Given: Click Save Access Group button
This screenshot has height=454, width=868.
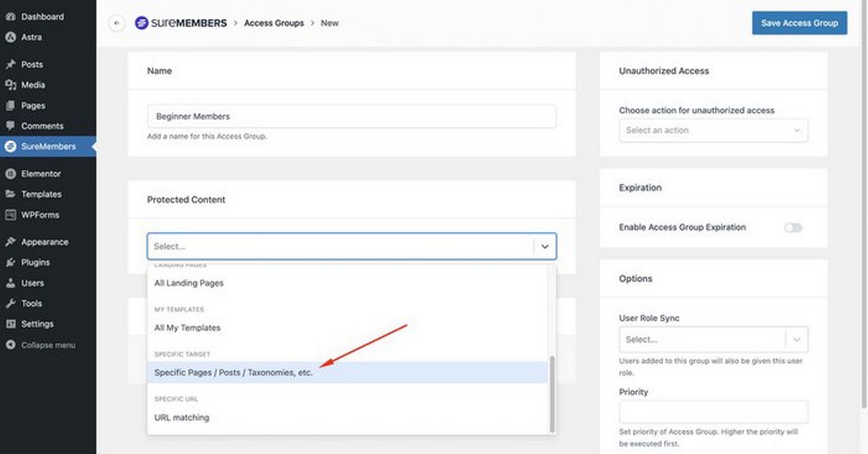Looking at the screenshot, I should (x=799, y=23).
